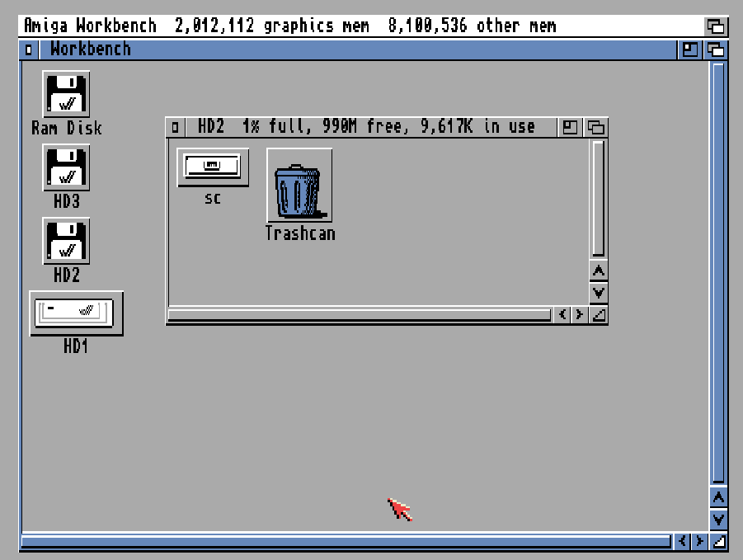The image size is (743, 560).
Task: Click the HD2 window sizing gadget
Action: 599,314
